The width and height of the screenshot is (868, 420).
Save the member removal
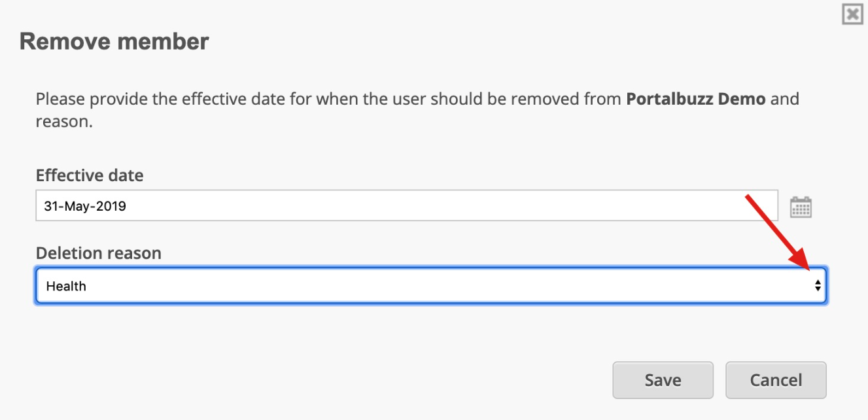[663, 380]
